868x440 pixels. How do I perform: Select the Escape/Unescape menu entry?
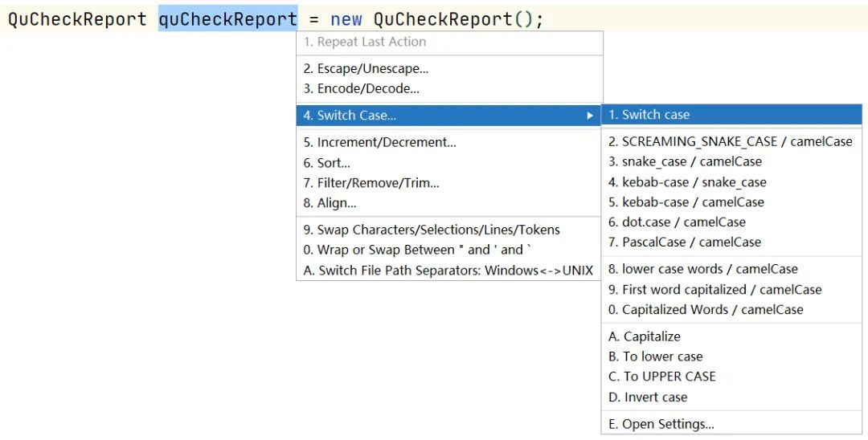tap(449, 68)
